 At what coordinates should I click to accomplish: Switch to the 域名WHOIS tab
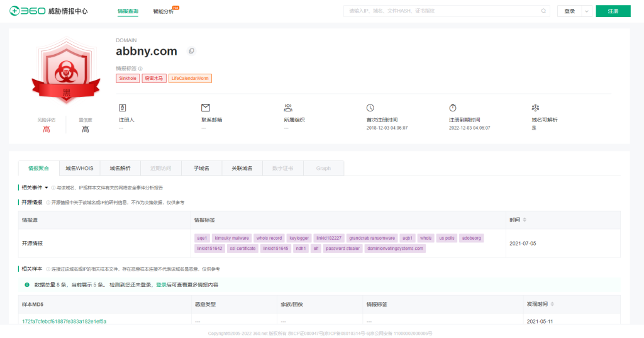(x=79, y=168)
